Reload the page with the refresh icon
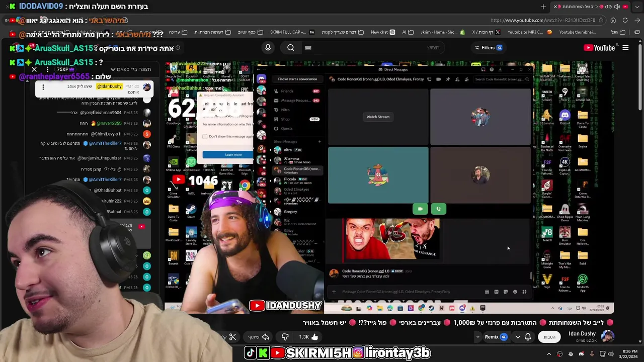This screenshot has width=644, height=362. pyautogui.click(x=625, y=20)
